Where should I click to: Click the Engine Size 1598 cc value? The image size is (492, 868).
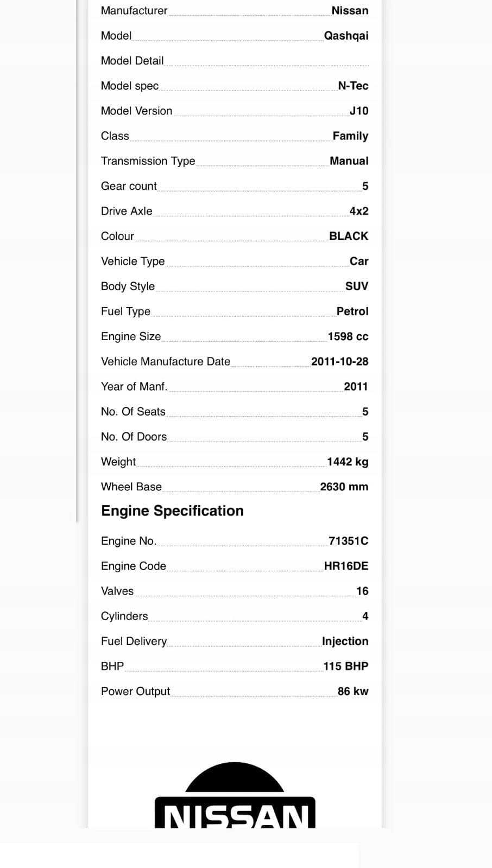(348, 336)
